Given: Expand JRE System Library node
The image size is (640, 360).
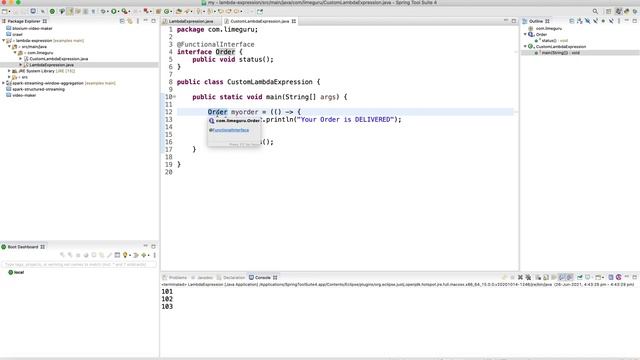Looking at the screenshot, I should coord(9,71).
